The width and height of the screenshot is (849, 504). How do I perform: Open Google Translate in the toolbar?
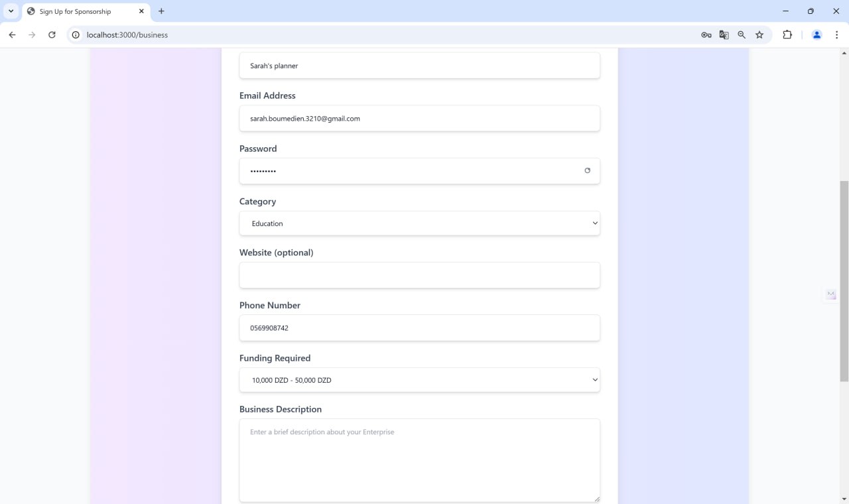point(724,34)
